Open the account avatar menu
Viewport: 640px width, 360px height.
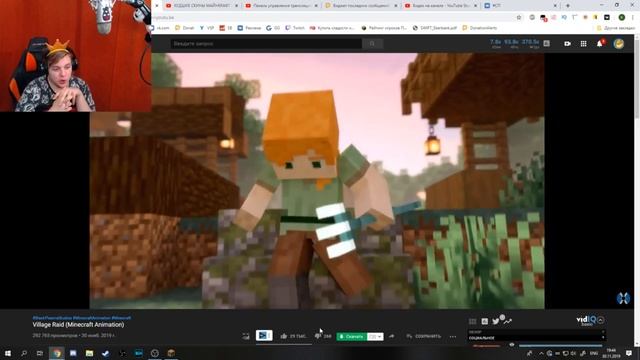click(x=619, y=44)
